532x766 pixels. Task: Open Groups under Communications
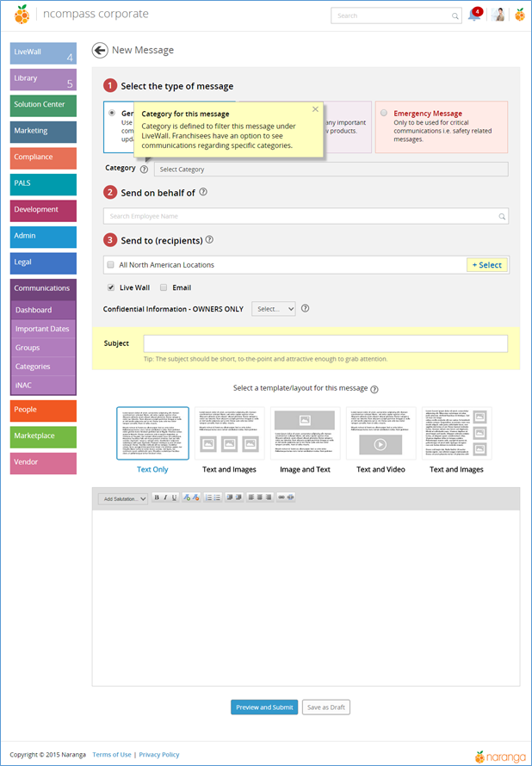[43, 348]
